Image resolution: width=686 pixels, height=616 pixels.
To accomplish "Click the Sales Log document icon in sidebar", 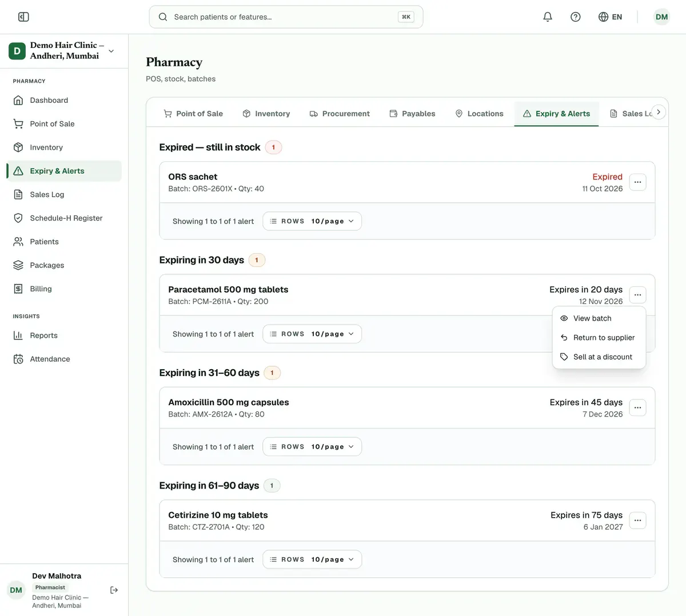I will click(x=18, y=195).
